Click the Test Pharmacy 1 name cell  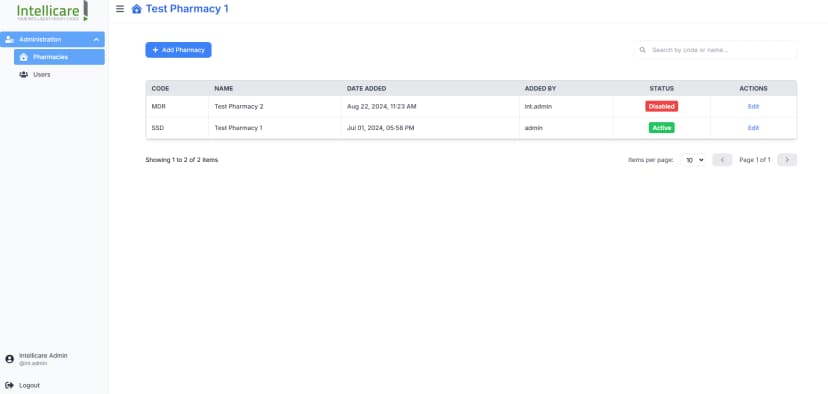[275, 128]
